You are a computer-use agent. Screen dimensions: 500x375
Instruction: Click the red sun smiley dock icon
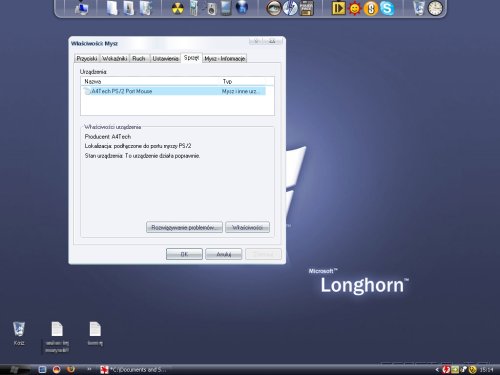point(355,8)
